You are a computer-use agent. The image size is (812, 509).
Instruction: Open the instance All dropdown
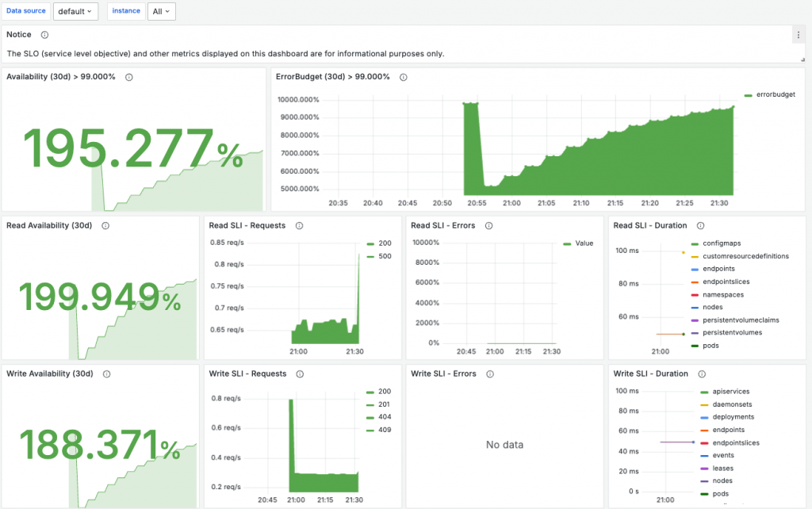[x=162, y=11]
